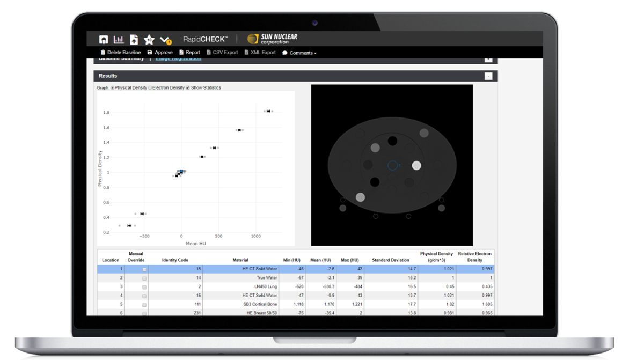This screenshot has width=644, height=360.
Task: Check Manual Override for LN450 Lung row
Action: [x=144, y=287]
